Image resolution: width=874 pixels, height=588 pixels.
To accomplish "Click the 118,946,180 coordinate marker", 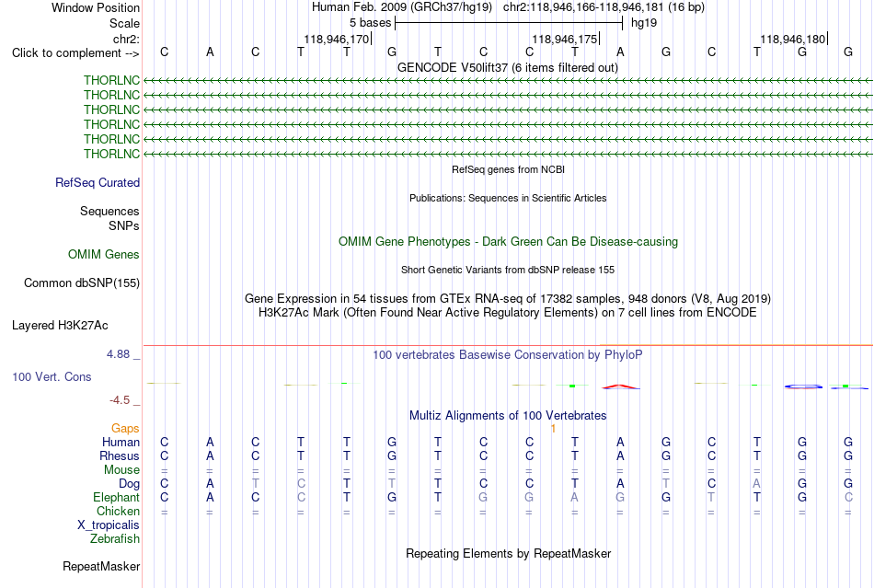I will pyautogui.click(x=793, y=39).
